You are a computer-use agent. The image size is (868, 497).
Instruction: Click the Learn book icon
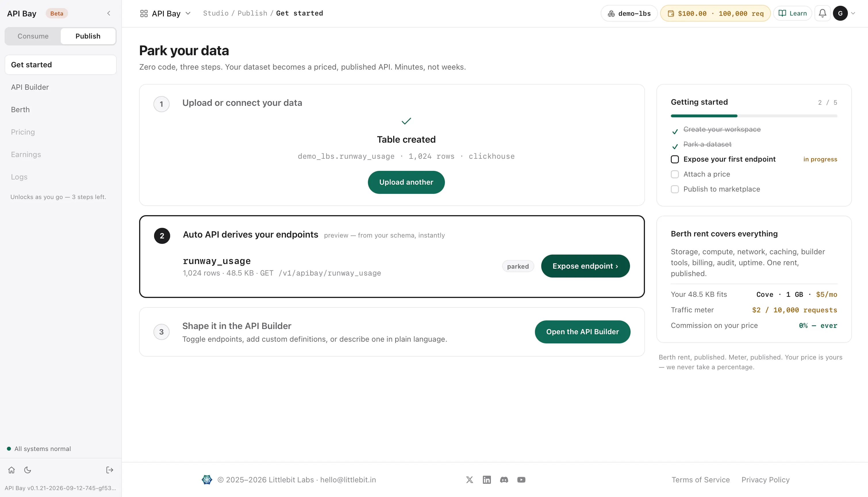[782, 13]
